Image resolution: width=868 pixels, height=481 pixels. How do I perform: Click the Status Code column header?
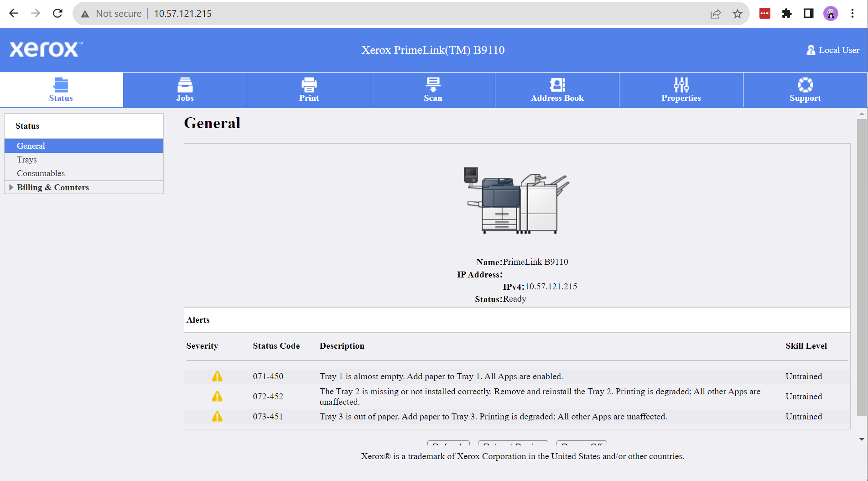tap(276, 346)
